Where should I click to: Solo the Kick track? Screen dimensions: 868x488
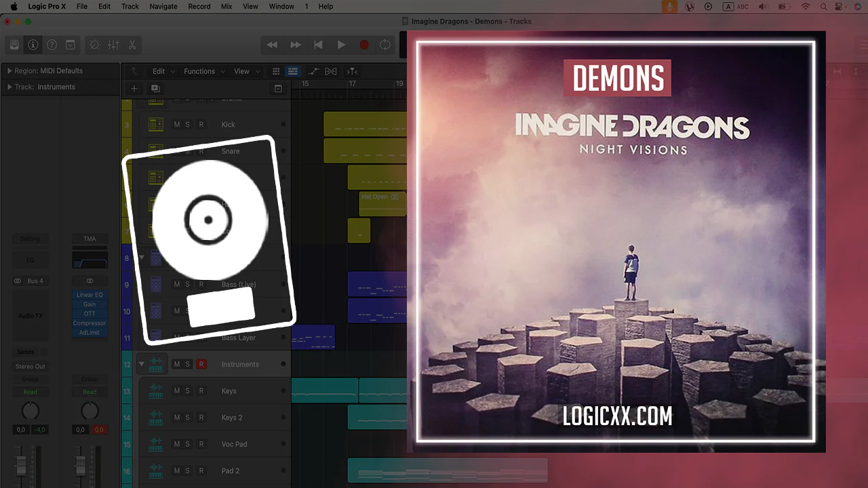pyautogui.click(x=188, y=125)
